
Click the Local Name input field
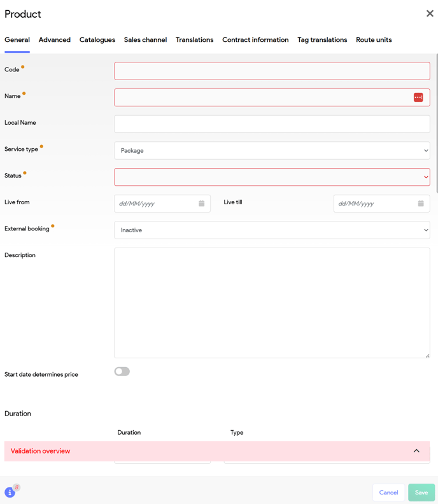(272, 124)
